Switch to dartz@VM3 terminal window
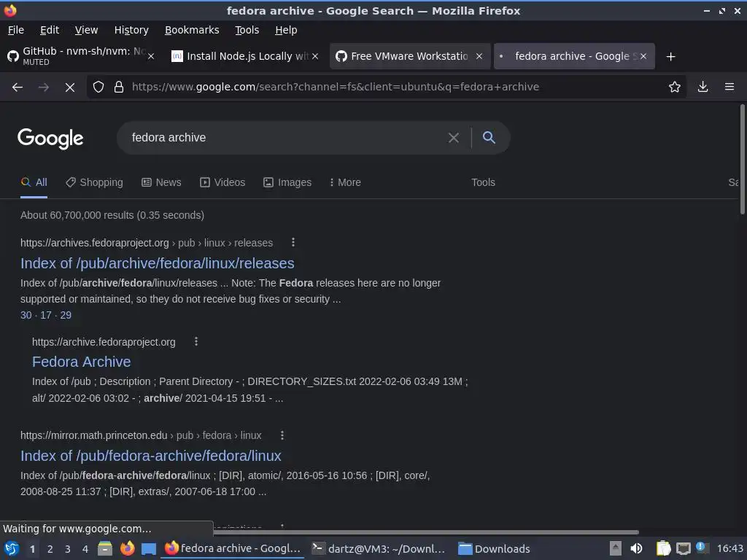Screen dimensions: 747x560 point(379,548)
